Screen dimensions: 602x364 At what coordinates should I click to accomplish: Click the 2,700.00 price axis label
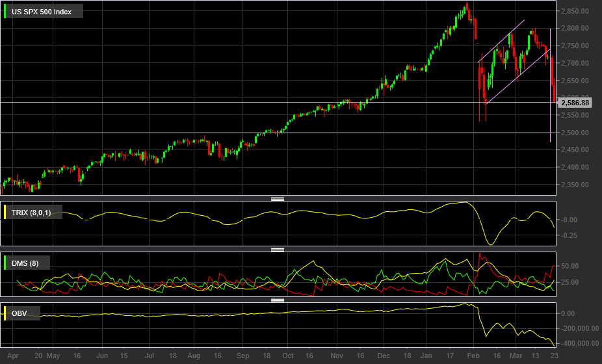pyautogui.click(x=575, y=63)
